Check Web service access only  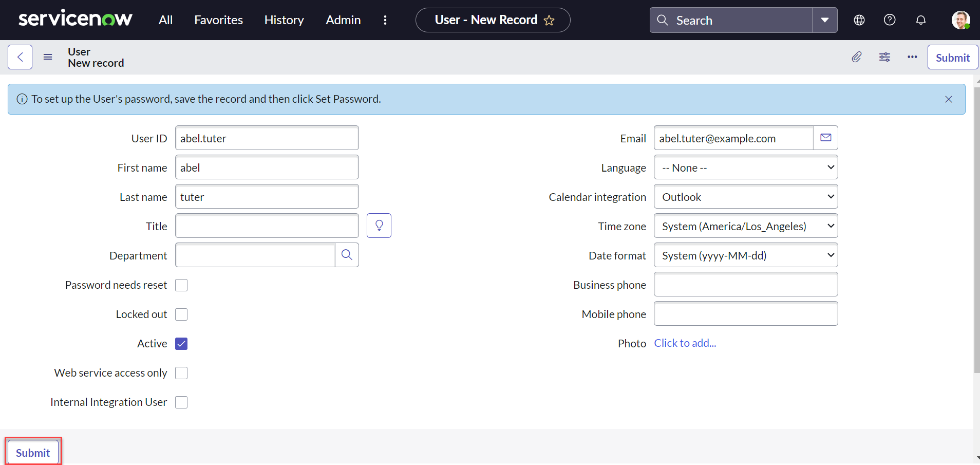coord(181,373)
